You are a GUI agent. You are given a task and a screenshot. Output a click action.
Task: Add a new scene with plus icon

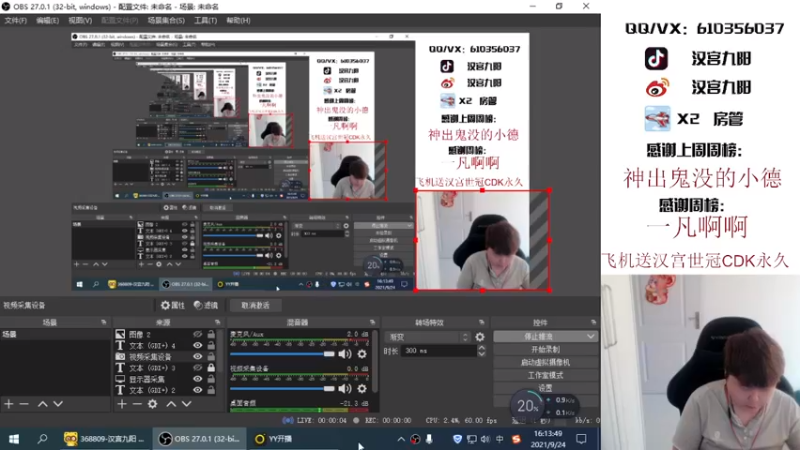coord(9,404)
